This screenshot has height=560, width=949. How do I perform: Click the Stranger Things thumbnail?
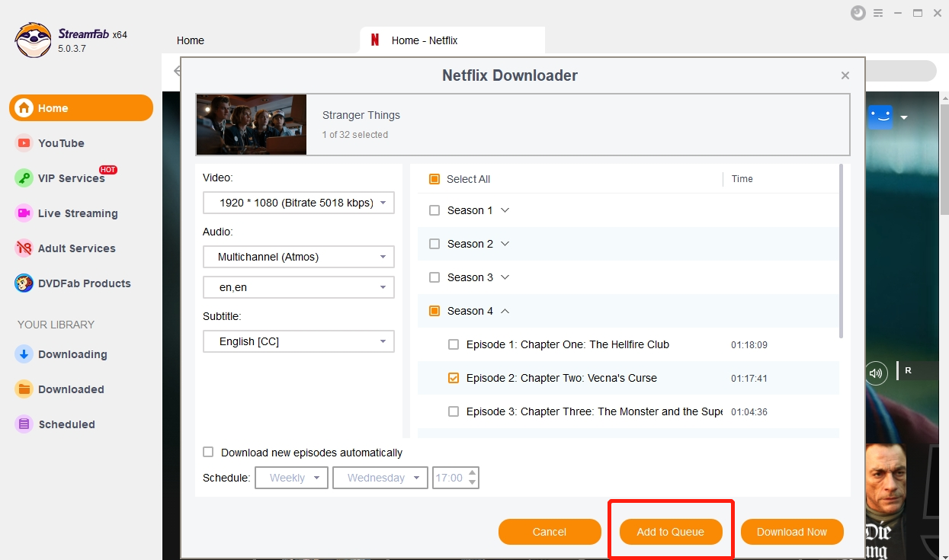[252, 124]
